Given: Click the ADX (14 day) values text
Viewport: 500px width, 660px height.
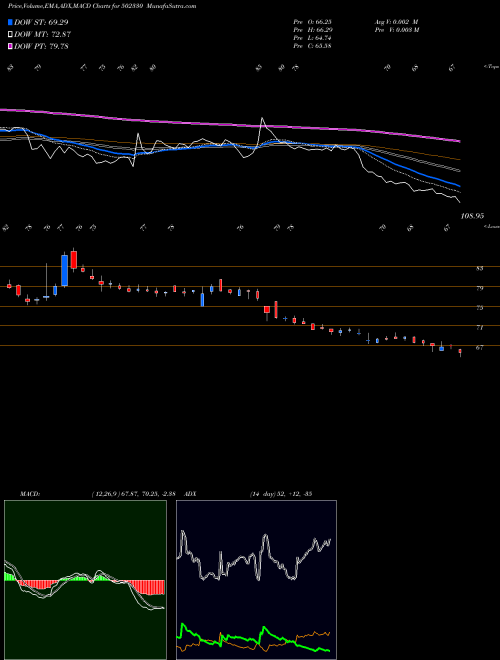Looking at the screenshot, I should click(280, 494).
